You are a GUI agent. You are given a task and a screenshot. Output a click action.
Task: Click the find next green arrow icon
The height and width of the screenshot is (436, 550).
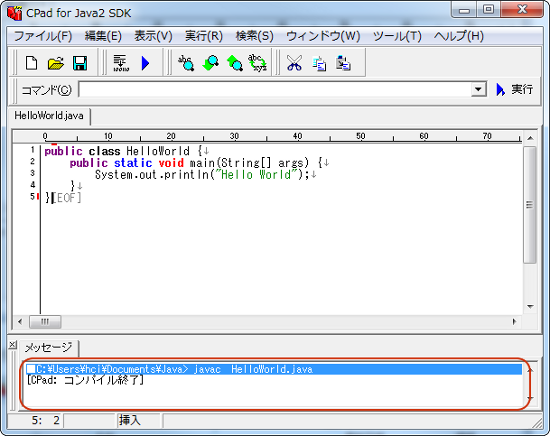point(210,63)
